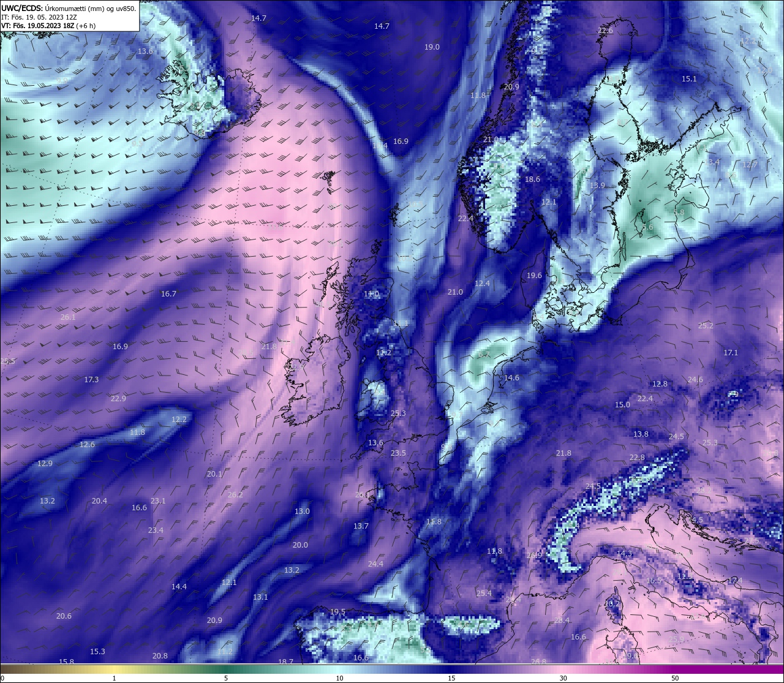Pick the 18.6 value over Norway

(x=532, y=179)
